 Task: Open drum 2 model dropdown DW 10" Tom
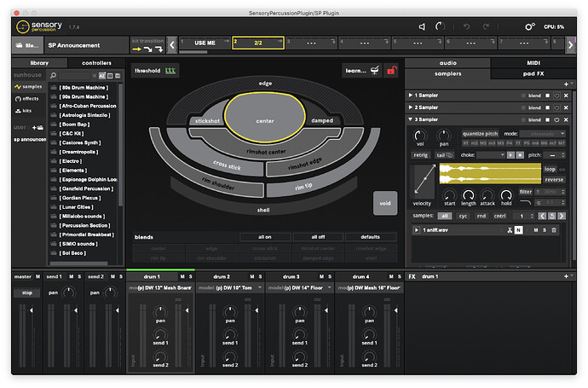pos(231,288)
